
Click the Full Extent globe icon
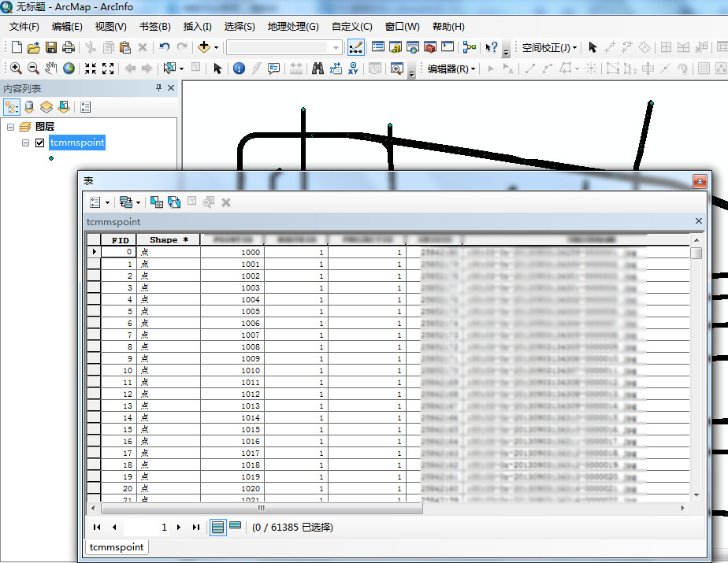tap(69, 69)
